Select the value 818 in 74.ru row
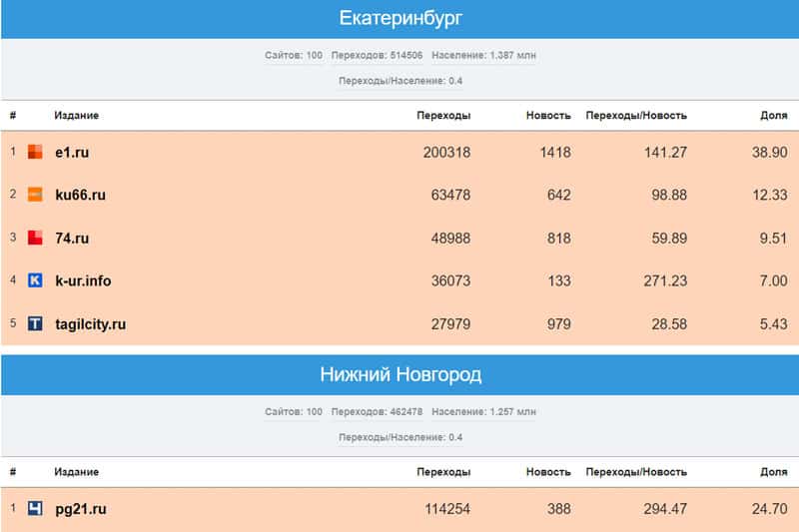 [x=559, y=239]
